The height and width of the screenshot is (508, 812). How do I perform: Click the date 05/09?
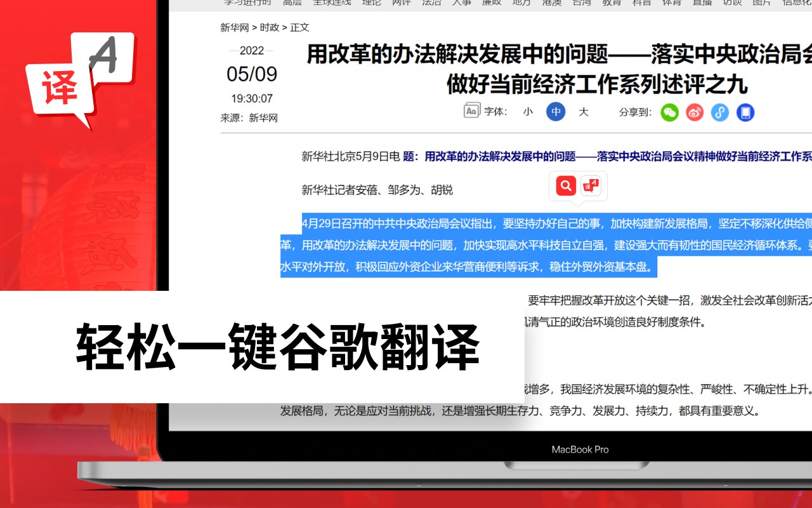(252, 74)
